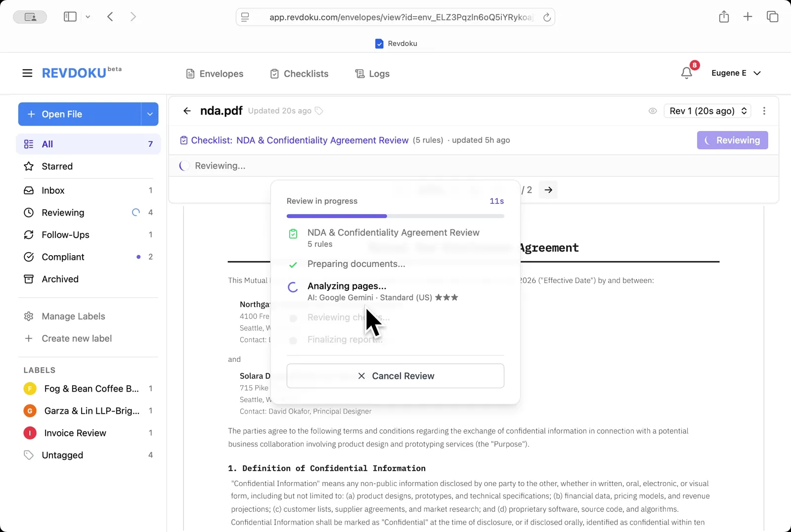Toggle the document preview eye icon
The width and height of the screenshot is (791, 532).
click(653, 111)
